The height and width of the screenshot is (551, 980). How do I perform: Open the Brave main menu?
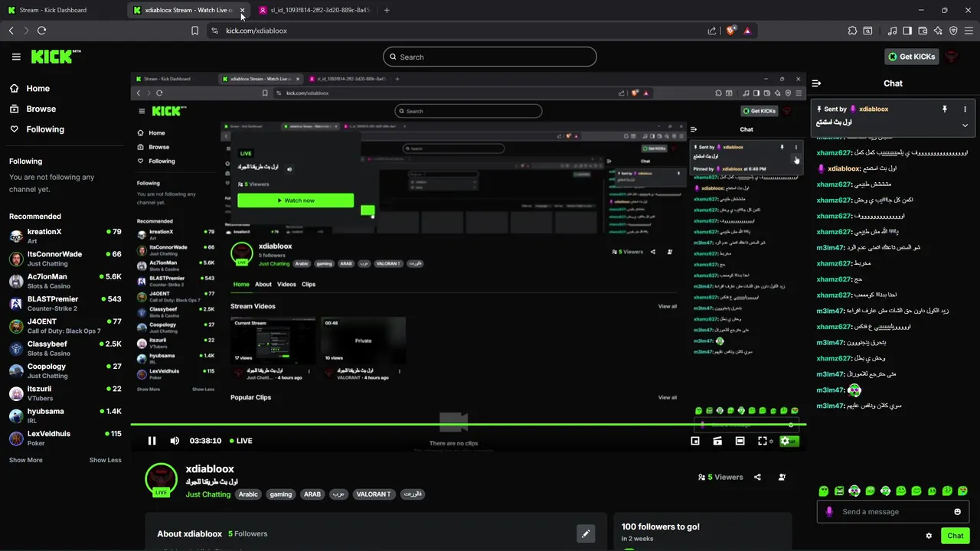coord(969,31)
